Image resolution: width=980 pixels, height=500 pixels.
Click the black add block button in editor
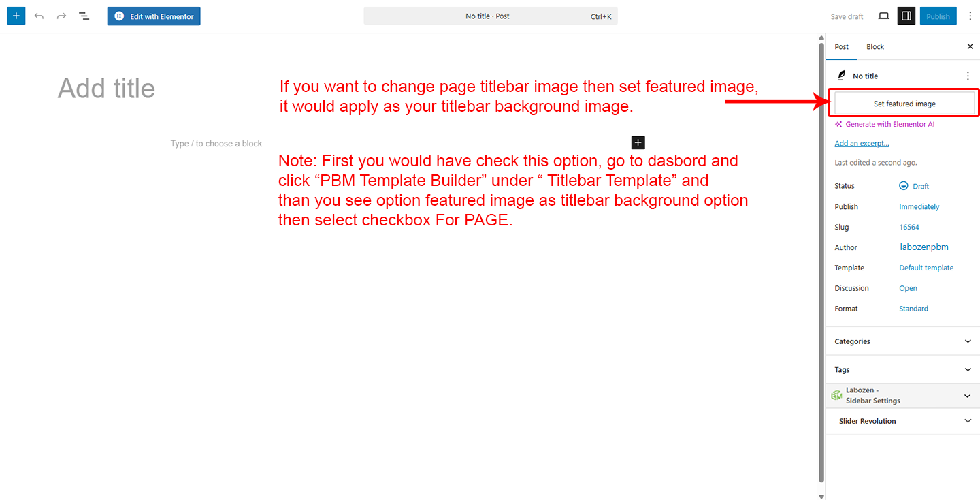pyautogui.click(x=638, y=142)
